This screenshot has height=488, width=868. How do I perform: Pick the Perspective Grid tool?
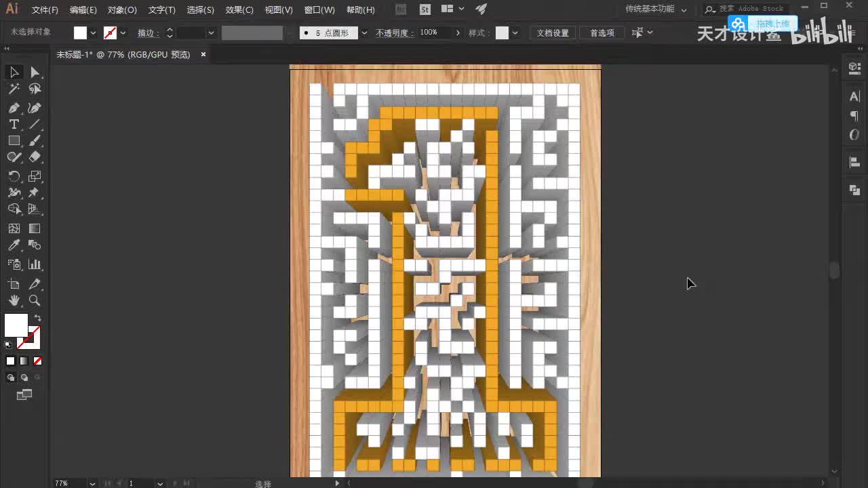click(35, 209)
